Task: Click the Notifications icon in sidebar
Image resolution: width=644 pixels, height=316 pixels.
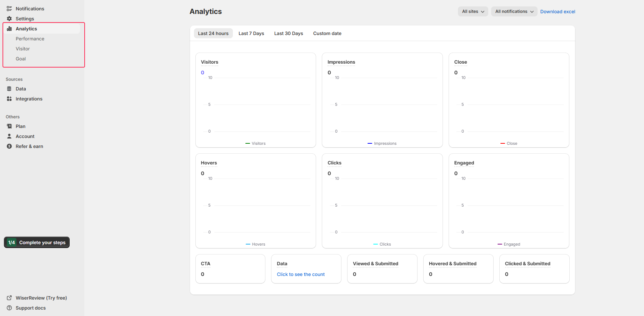Action: 9,9
